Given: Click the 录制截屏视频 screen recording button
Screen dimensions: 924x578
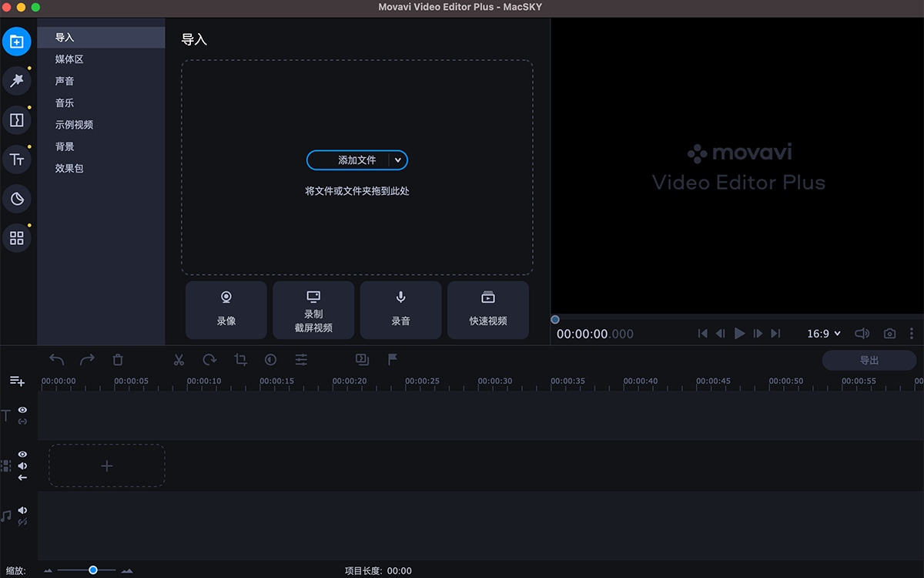Looking at the screenshot, I should (x=313, y=310).
